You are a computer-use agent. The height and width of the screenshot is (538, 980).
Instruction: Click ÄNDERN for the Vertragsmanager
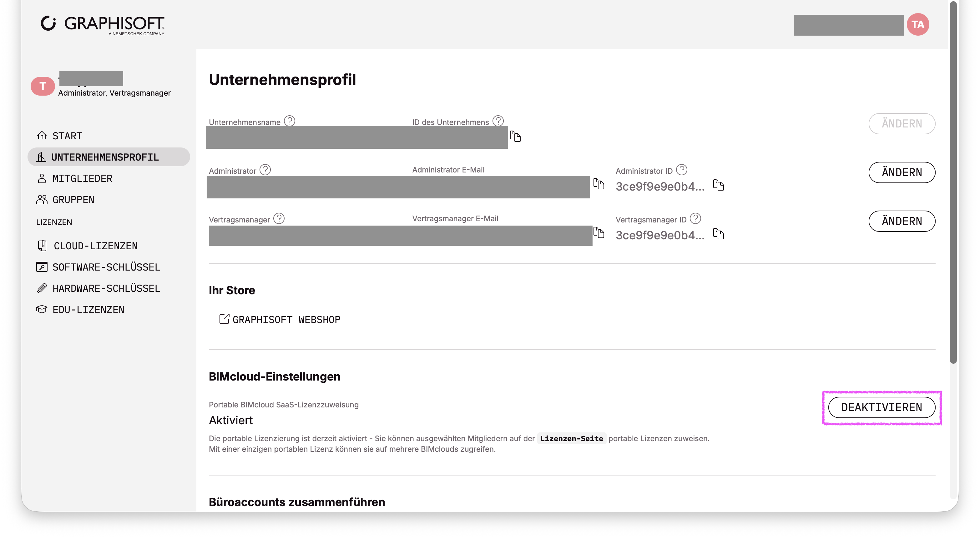tap(902, 221)
